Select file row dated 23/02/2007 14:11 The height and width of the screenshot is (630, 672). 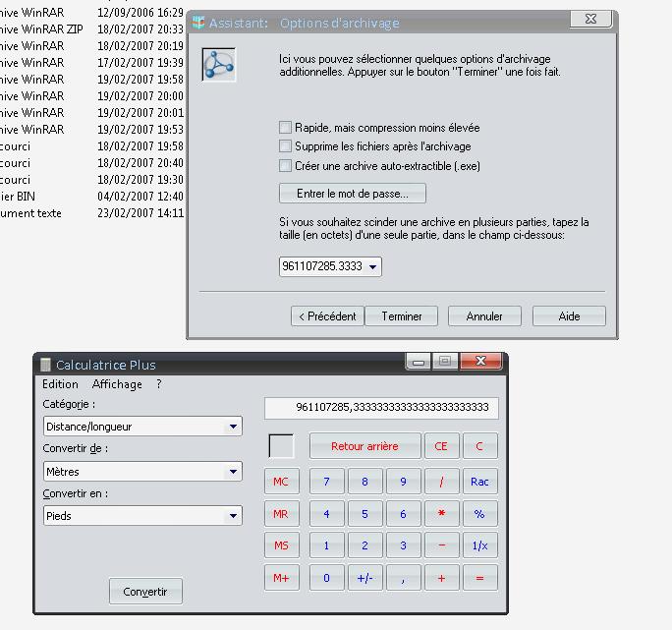point(91,213)
